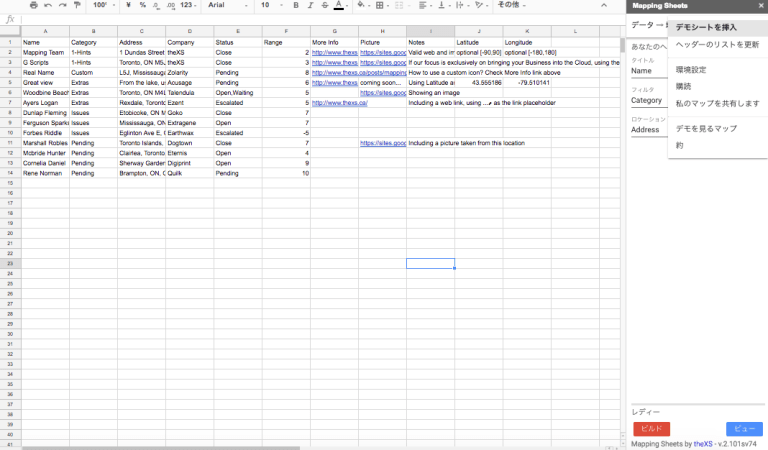Viewport: 768px width, 450px height.
Task: Select cell 'Mapping Team'
Action: pyautogui.click(x=45, y=52)
